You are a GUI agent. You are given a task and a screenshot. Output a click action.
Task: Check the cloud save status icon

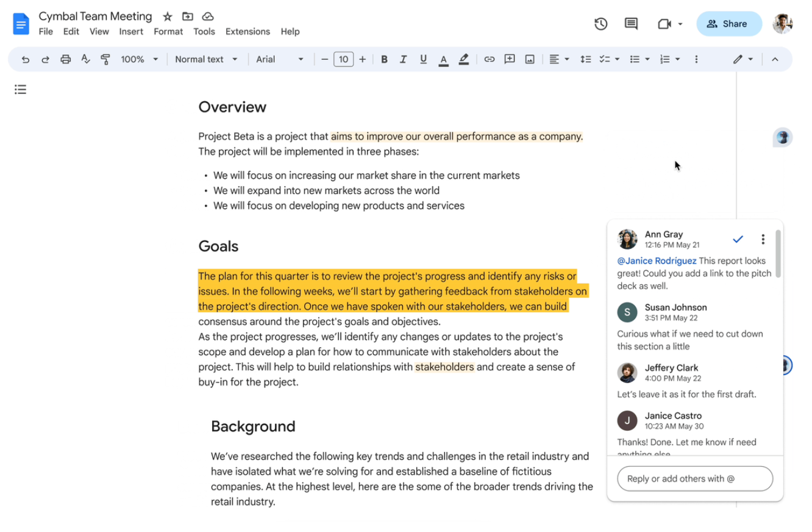208,16
